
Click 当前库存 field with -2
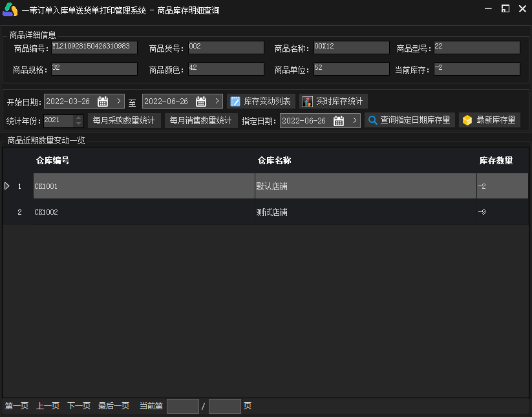477,69
